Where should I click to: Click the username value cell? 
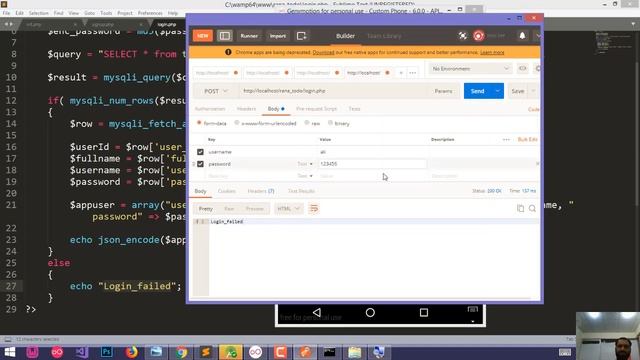click(372, 152)
